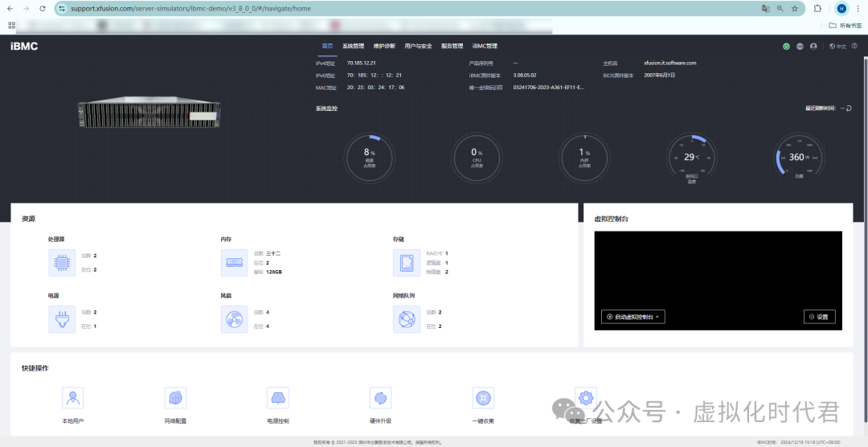This screenshot has height=447, width=868.
Task: Open 电源控制 quick action icon
Action: pyautogui.click(x=278, y=398)
